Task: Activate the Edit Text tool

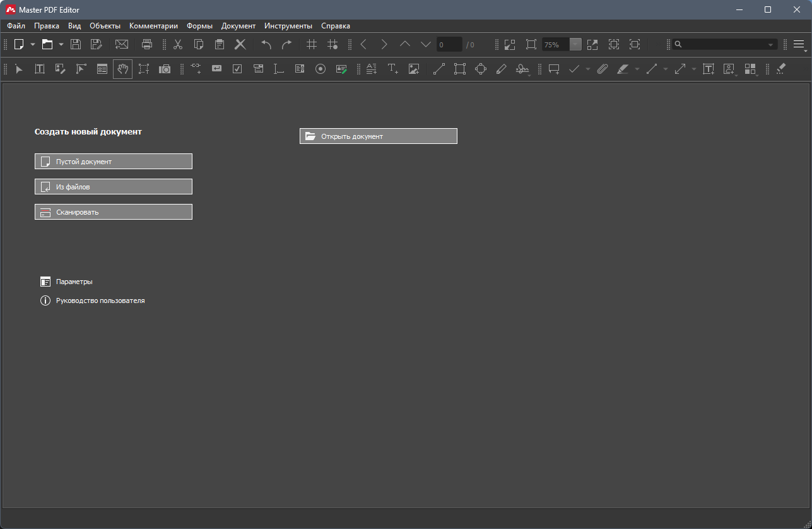Action: (39, 69)
